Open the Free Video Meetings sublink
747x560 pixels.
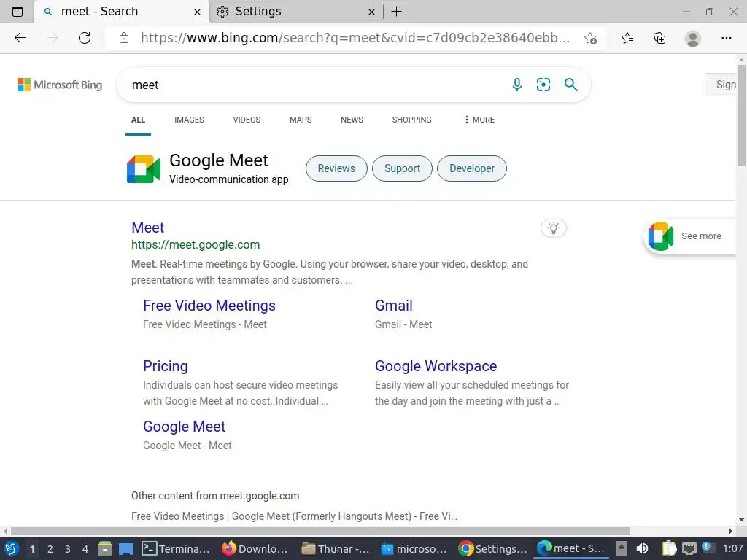209,306
